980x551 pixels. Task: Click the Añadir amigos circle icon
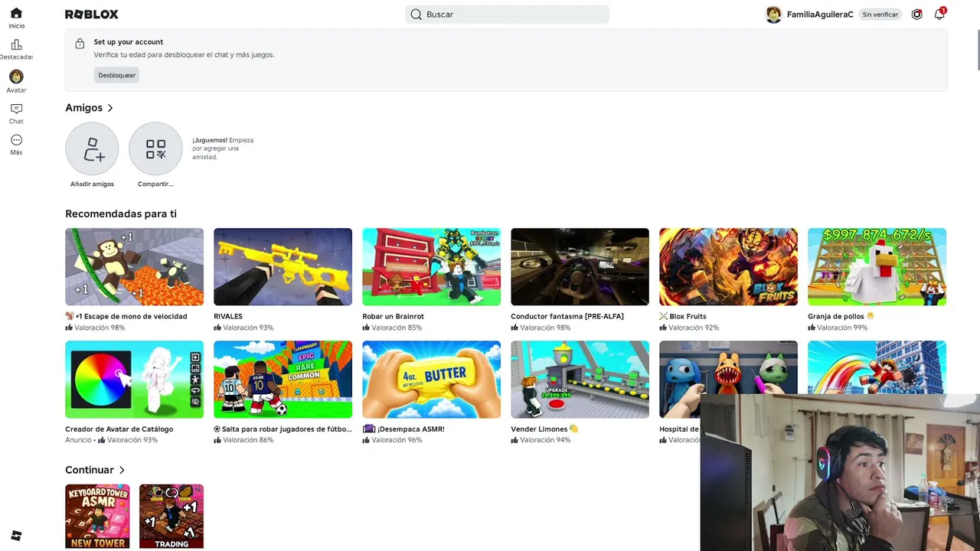[92, 148]
